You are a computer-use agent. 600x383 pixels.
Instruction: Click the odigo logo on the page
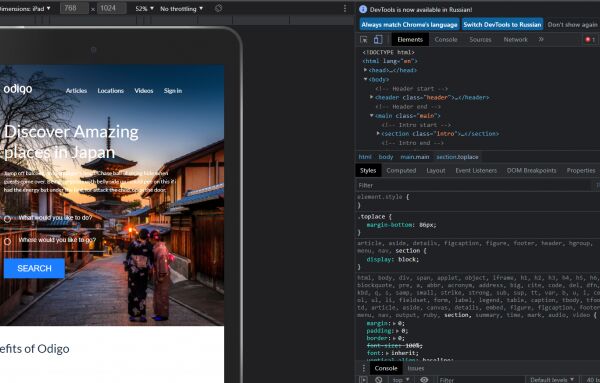[18, 89]
